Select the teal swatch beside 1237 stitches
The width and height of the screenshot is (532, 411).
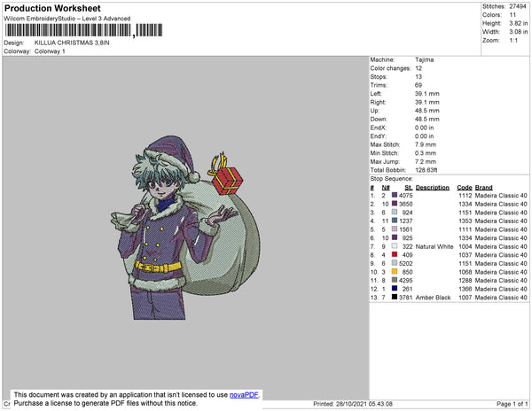coord(395,221)
